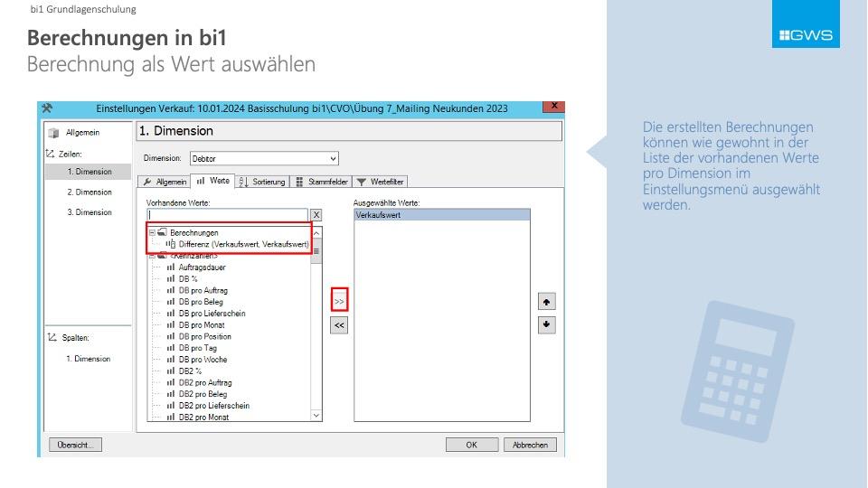Select DB pro Beleg value
This screenshot has width=868, height=488.
(x=201, y=302)
